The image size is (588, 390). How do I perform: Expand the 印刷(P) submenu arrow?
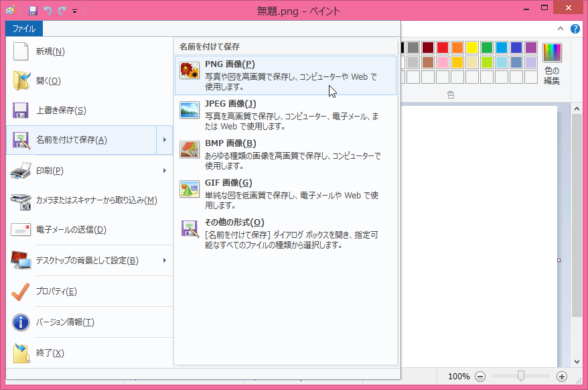(165, 171)
